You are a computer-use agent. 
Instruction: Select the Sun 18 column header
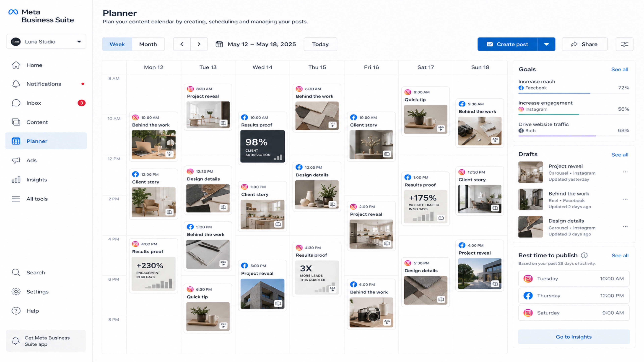480,67
